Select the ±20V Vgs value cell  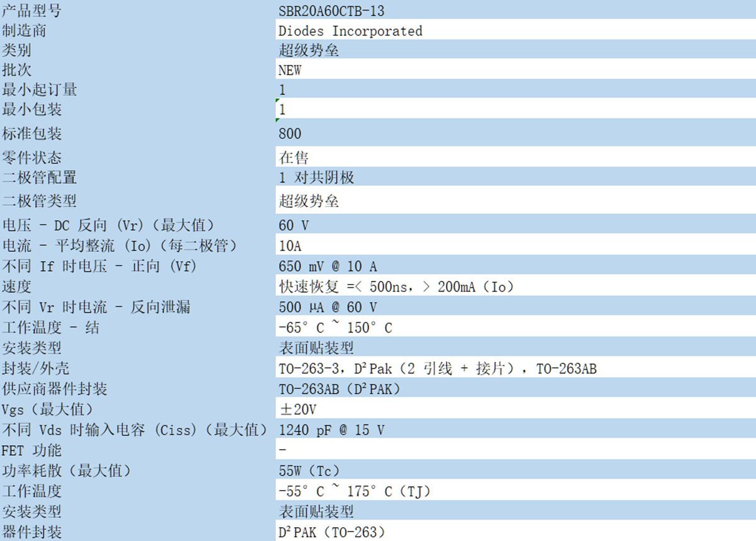pyautogui.click(x=297, y=409)
